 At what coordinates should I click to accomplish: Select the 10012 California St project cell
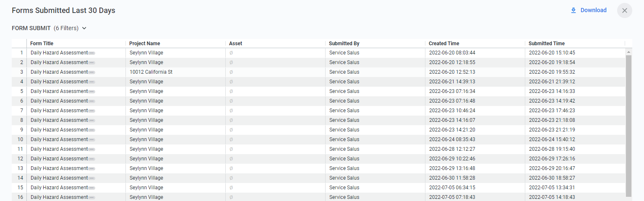point(151,72)
